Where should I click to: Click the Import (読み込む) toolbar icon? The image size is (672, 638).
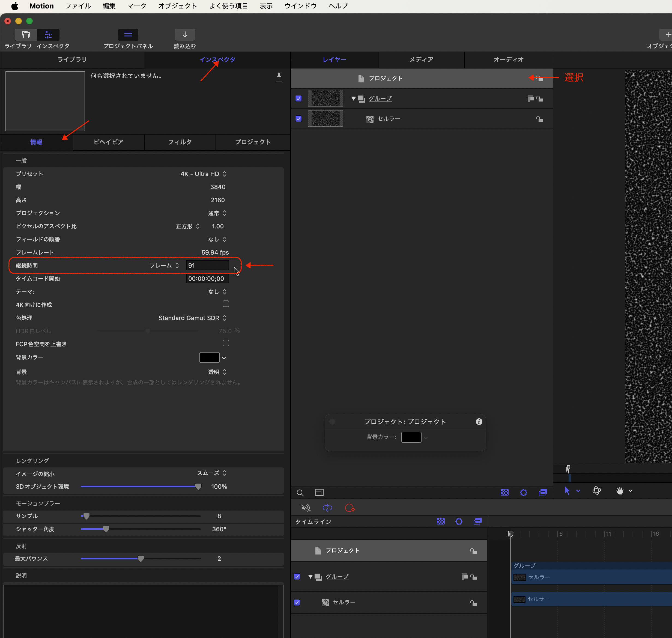[x=185, y=35]
